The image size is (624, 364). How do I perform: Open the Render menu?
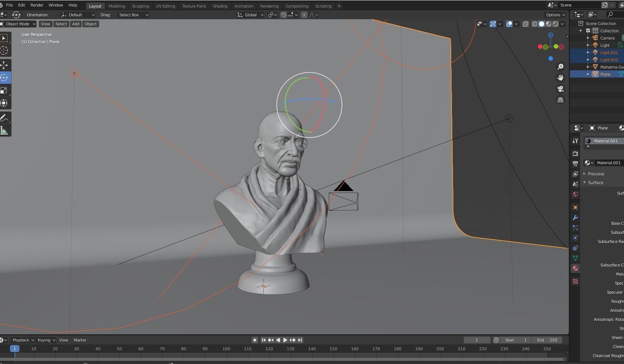(x=37, y=5)
